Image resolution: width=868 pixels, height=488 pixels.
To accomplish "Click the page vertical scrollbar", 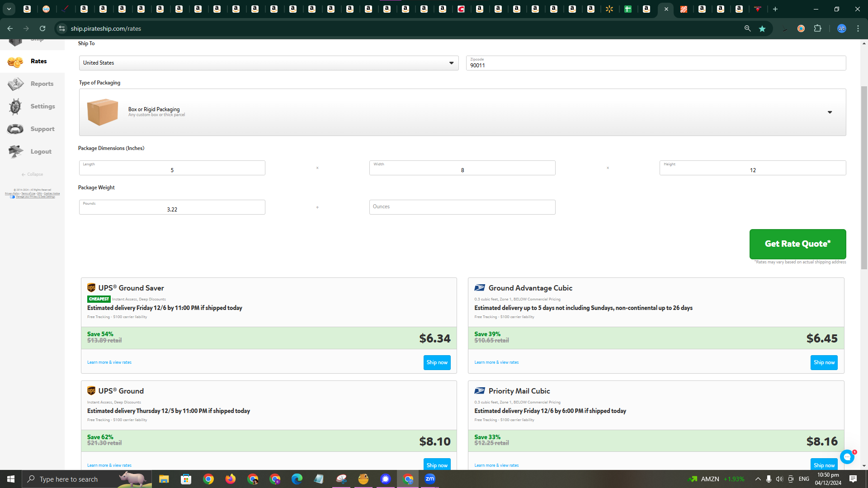I will click(864, 178).
